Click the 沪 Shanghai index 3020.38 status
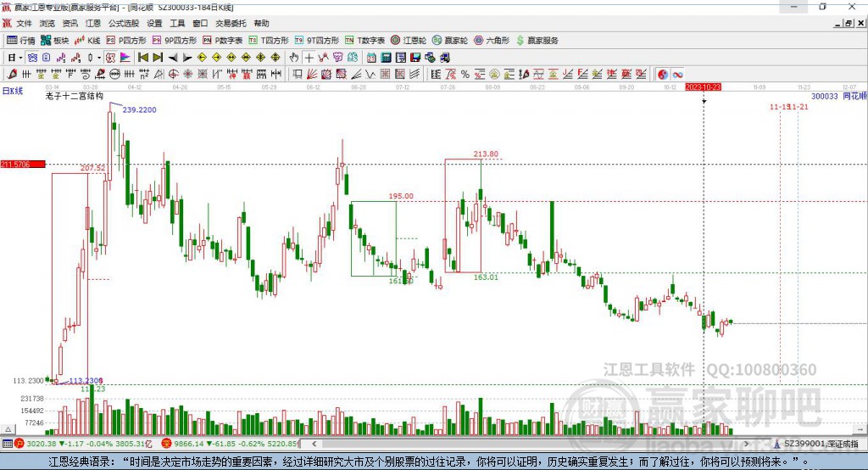Image resolution: width=868 pixels, height=470 pixels. point(83,444)
